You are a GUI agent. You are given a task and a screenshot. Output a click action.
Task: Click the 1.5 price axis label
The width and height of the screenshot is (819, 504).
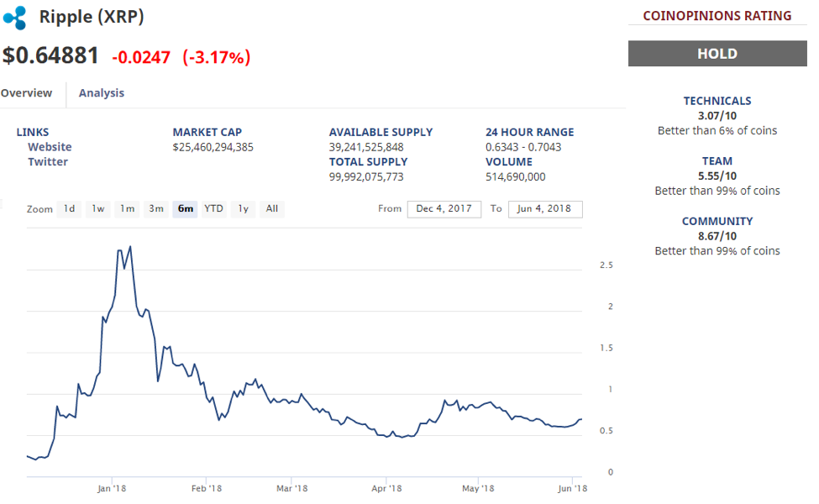pyautogui.click(x=606, y=348)
